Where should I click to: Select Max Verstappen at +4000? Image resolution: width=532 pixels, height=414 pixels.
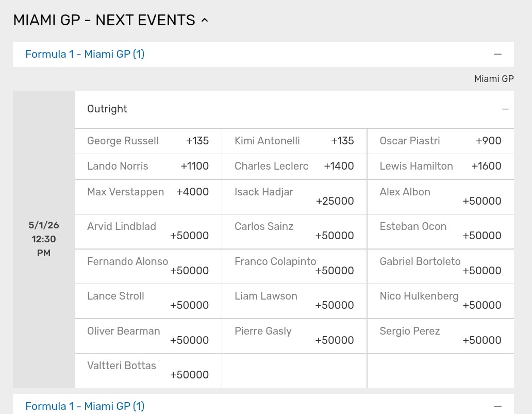point(148,197)
